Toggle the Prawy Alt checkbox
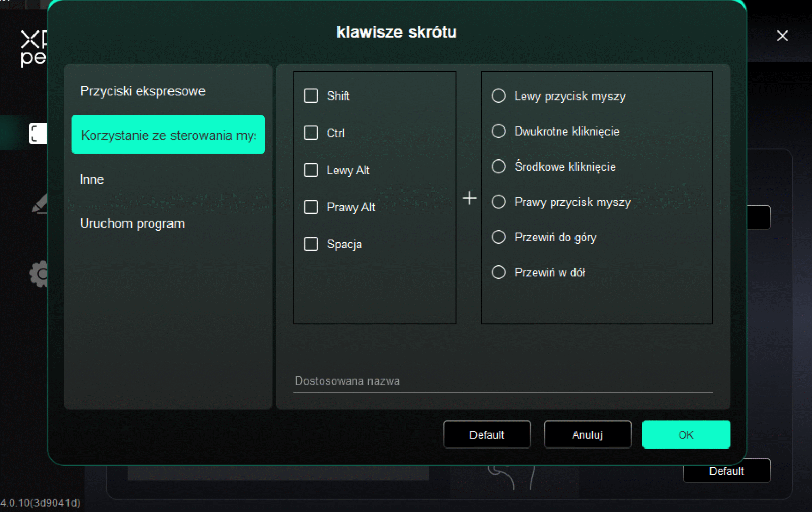This screenshot has height=512, width=812. [311, 207]
